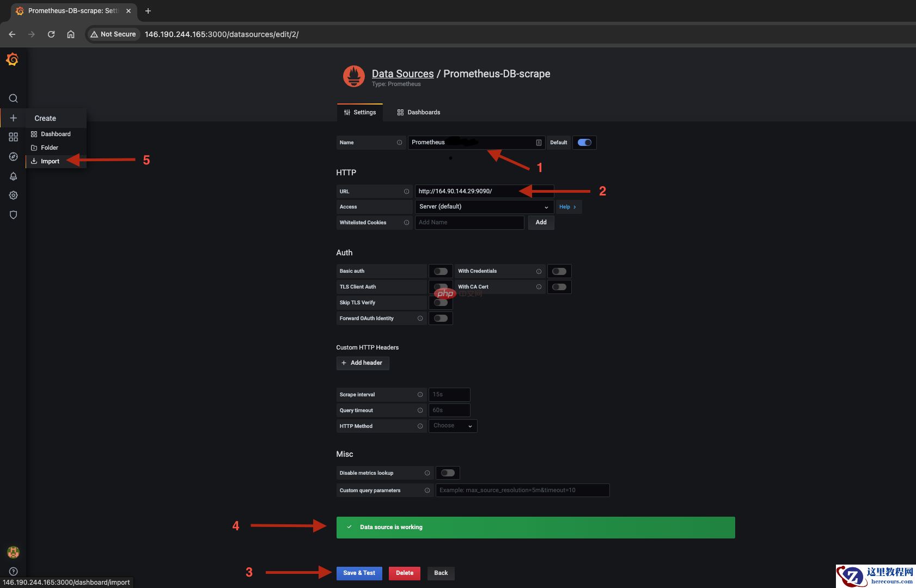Click info icon beside HTTP Method
Screen dimensions: 916x588
coord(420,426)
